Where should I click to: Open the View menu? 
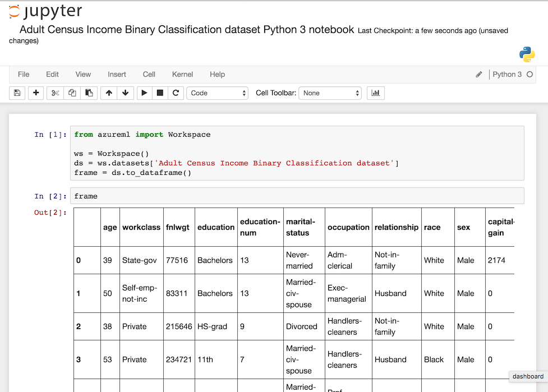(x=83, y=75)
